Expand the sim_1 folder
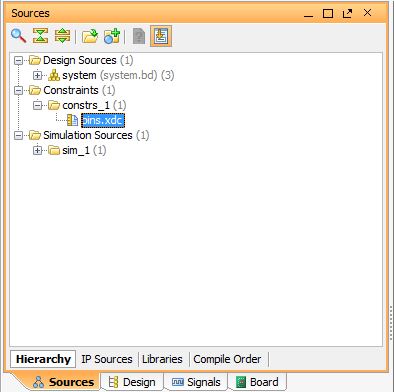This screenshot has height=392, width=394. click(37, 150)
